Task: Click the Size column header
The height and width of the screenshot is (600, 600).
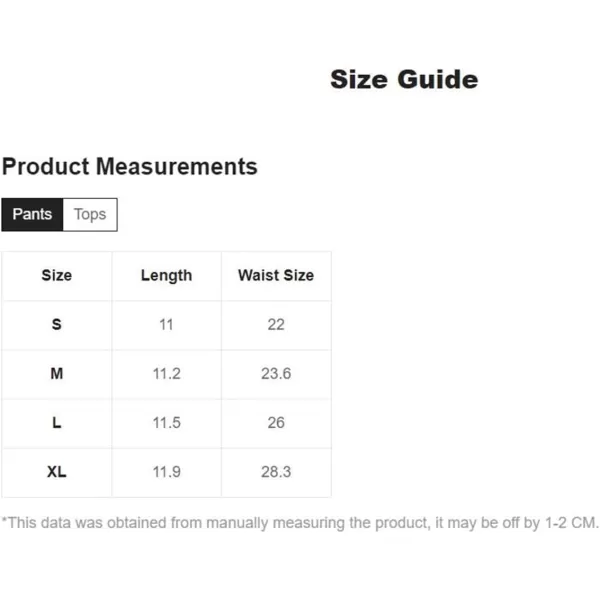Action: 57,276
